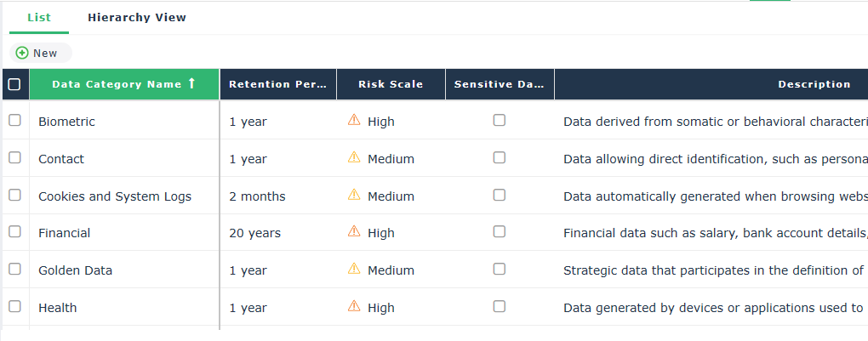Click the ascending sort arrow on Data Category Name

(191, 83)
